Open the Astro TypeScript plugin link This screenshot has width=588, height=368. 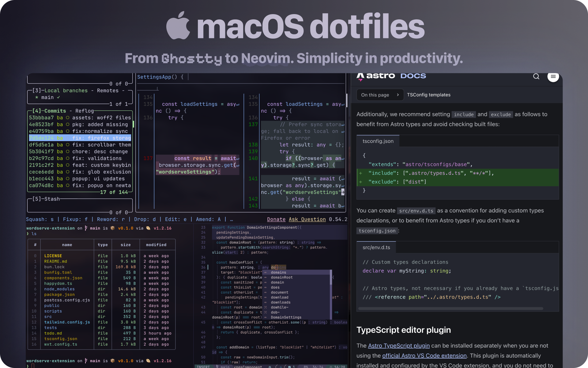point(398,346)
